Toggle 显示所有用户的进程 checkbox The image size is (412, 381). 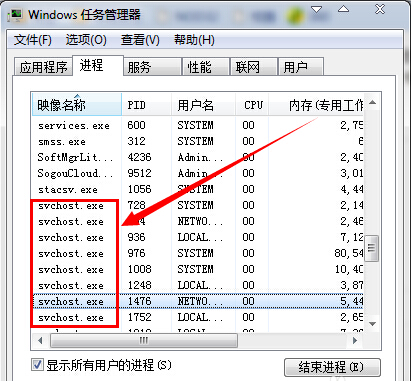pos(37,365)
